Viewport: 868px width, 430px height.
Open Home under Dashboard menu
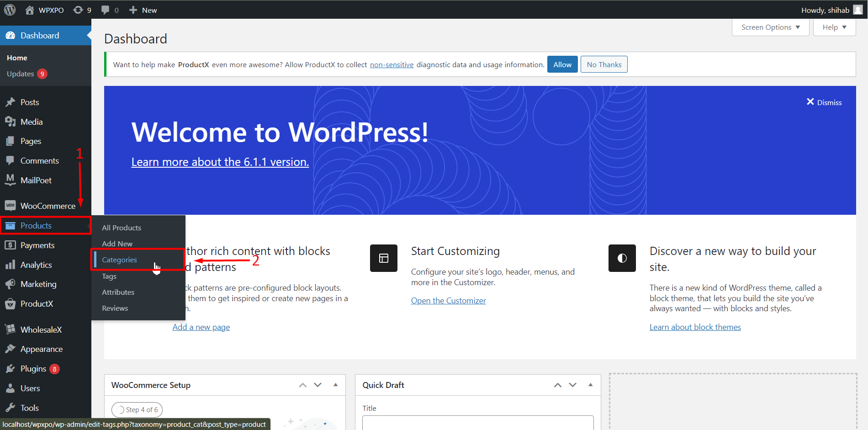pyautogui.click(x=17, y=58)
